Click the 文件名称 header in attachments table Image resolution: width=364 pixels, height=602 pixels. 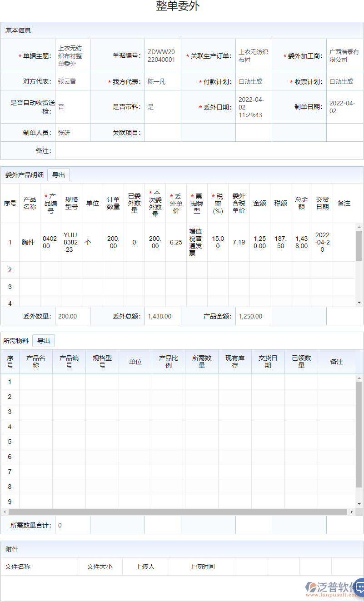tap(17, 567)
